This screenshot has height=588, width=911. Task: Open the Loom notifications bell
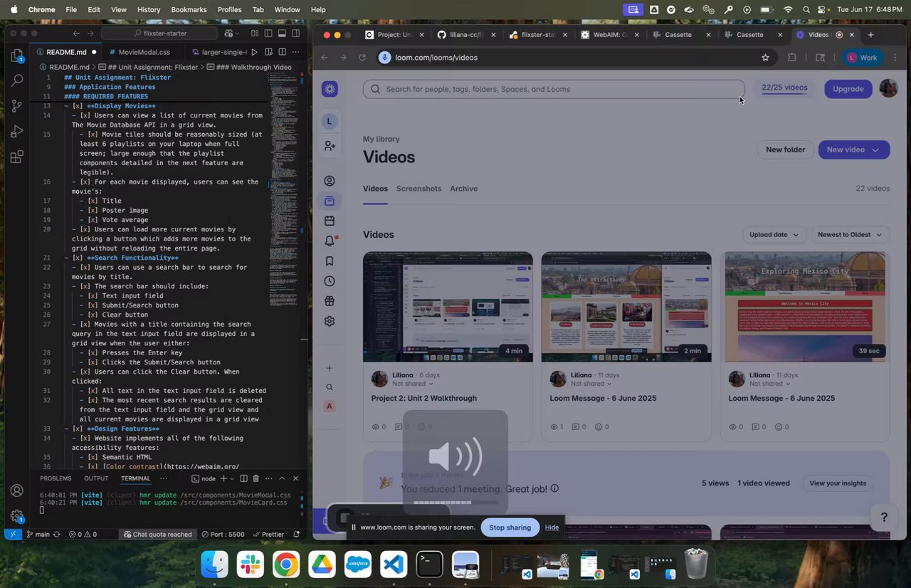330,241
